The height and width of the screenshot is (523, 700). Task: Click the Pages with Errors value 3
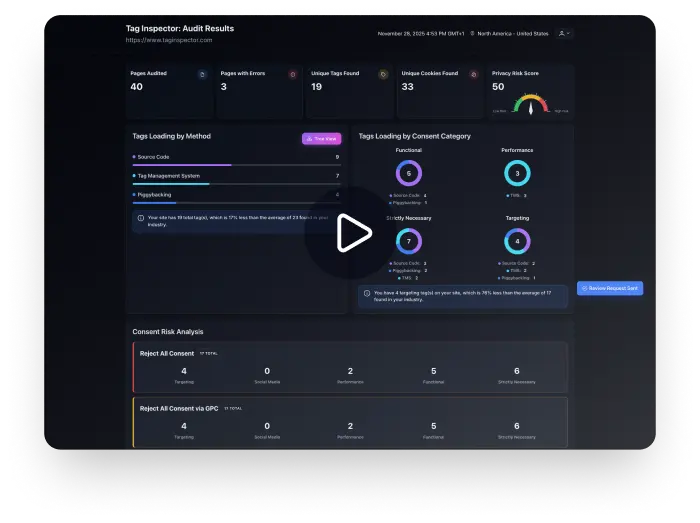pyautogui.click(x=224, y=87)
